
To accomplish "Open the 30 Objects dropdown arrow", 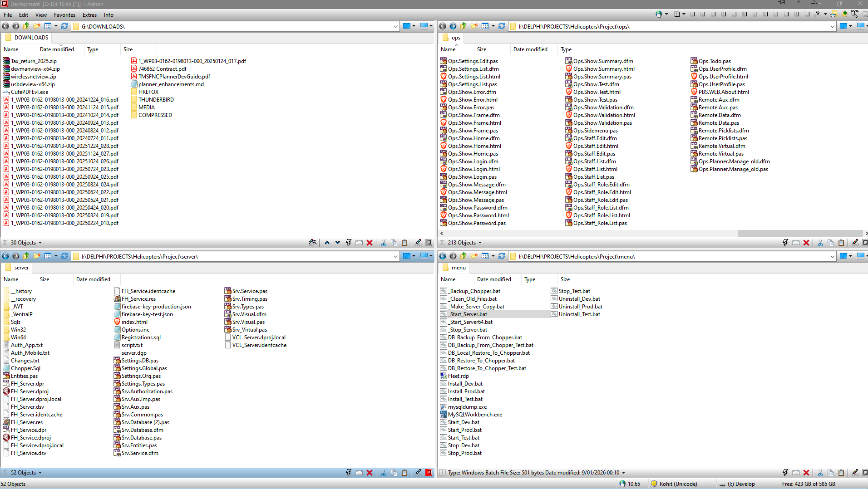I will (40, 243).
